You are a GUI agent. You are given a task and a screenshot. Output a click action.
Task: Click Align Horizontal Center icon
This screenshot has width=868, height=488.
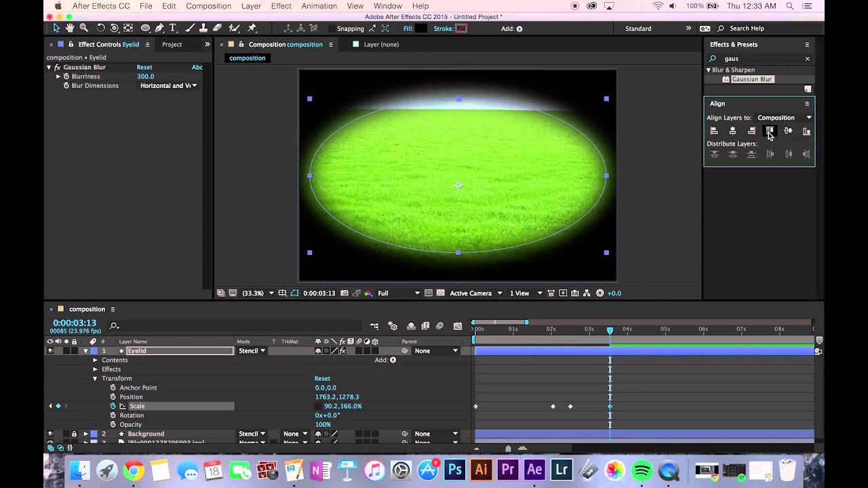tap(732, 131)
